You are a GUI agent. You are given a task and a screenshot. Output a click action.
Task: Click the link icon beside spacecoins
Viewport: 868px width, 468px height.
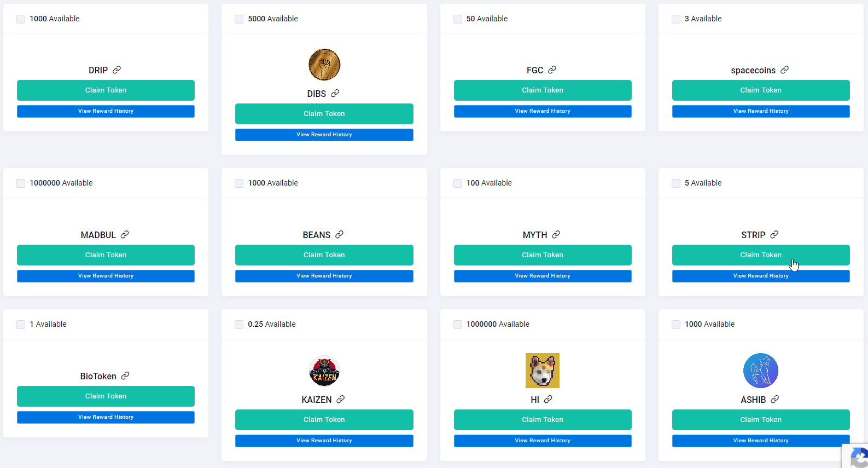pyautogui.click(x=784, y=70)
